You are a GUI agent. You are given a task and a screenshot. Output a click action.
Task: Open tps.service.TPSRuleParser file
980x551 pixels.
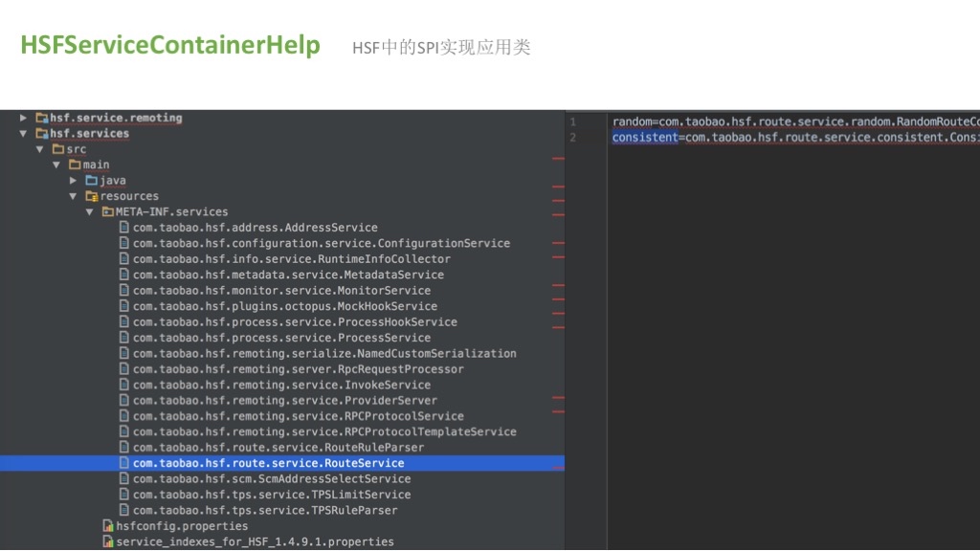point(265,510)
